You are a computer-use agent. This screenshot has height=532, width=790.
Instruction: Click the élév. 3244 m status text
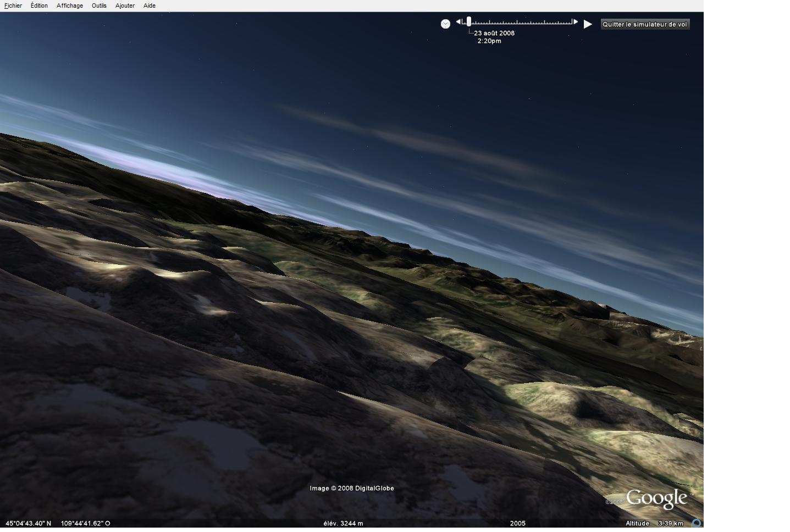click(343, 523)
